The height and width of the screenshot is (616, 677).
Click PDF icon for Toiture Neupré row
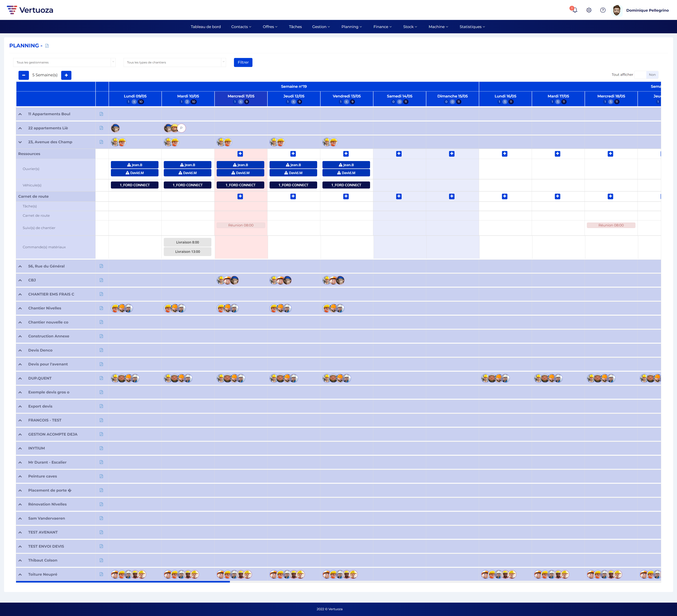(101, 574)
